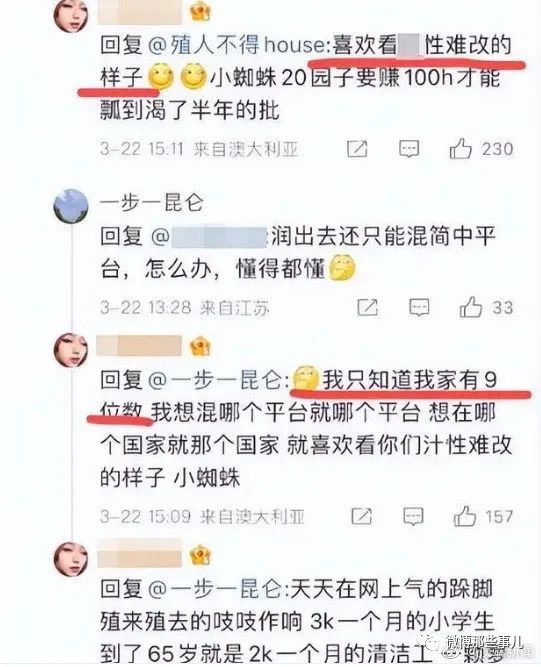Open @一步一昆仑 mention in the bottom comment

click(x=218, y=589)
